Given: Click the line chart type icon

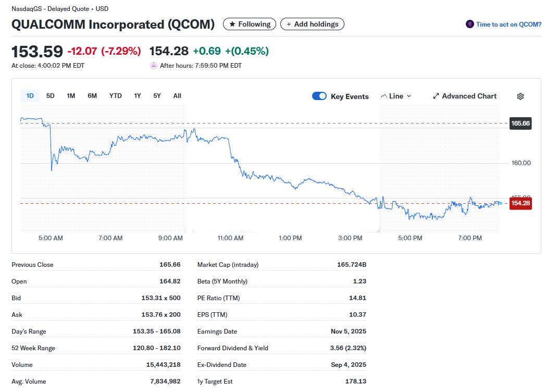Looking at the screenshot, I should 384,96.
